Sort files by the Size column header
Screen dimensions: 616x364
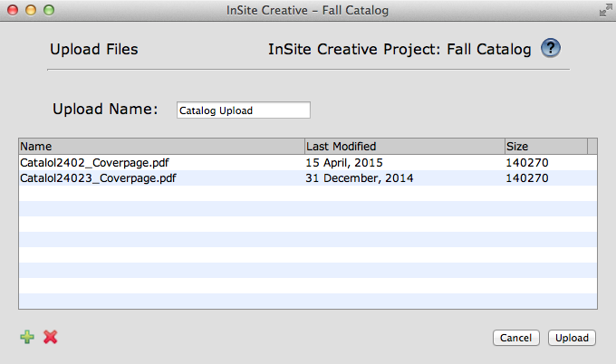[x=545, y=146]
